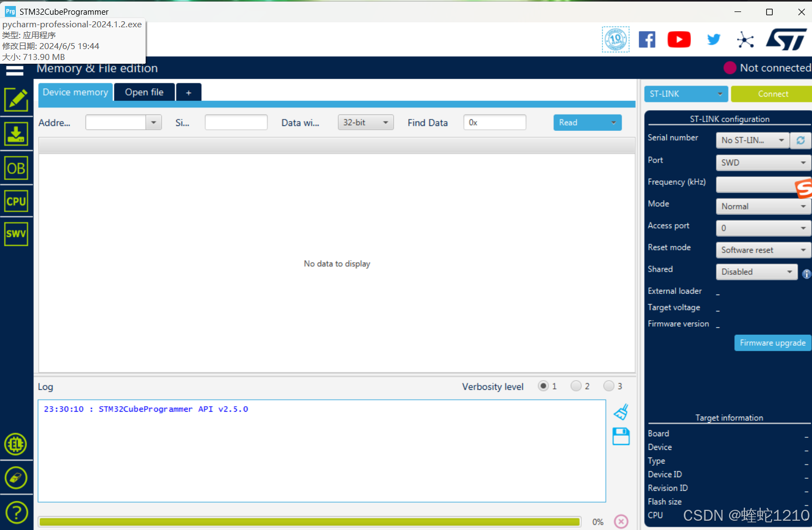The width and height of the screenshot is (812, 530).
Task: Open the ST community network icon
Action: 745,39
